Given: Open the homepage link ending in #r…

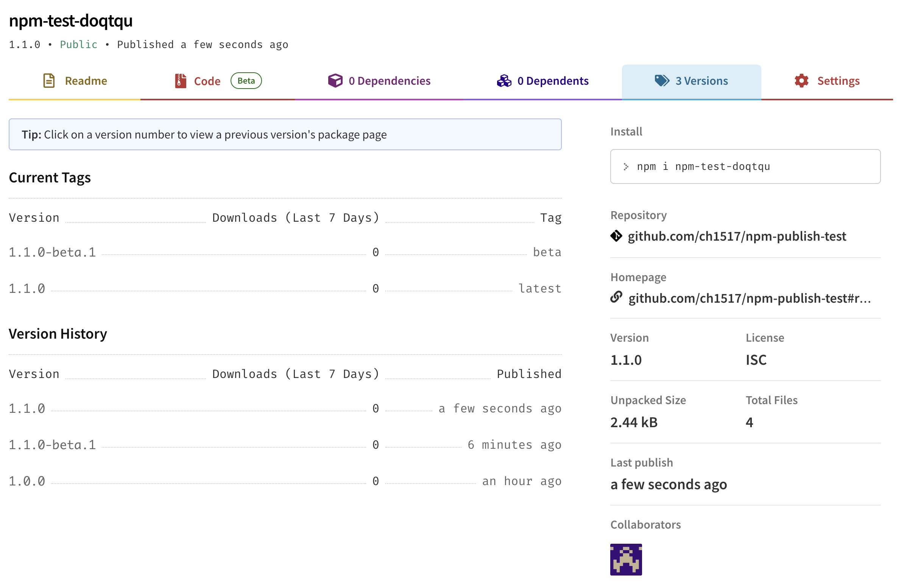Looking at the screenshot, I should (x=750, y=299).
